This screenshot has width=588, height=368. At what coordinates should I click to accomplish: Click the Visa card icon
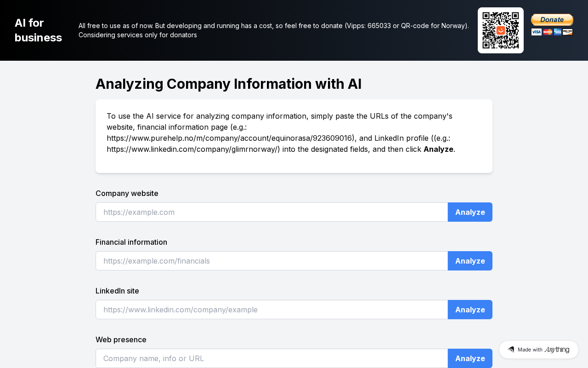coord(536,32)
